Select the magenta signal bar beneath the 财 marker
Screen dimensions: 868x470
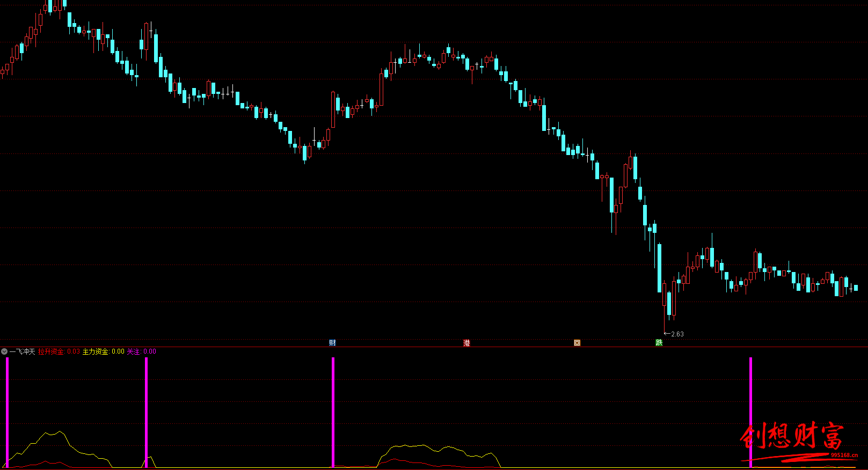[333, 412]
